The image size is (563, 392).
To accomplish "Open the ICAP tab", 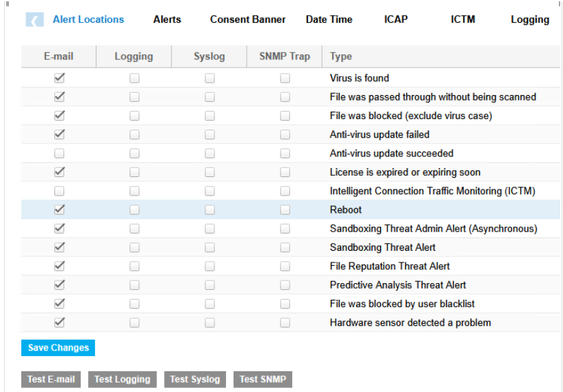I will coord(396,19).
